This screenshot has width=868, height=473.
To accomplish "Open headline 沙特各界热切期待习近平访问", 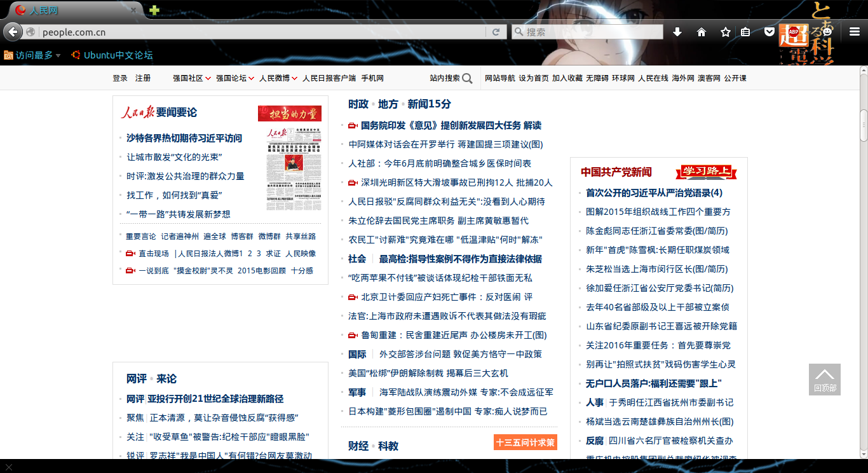I will coord(184,138).
